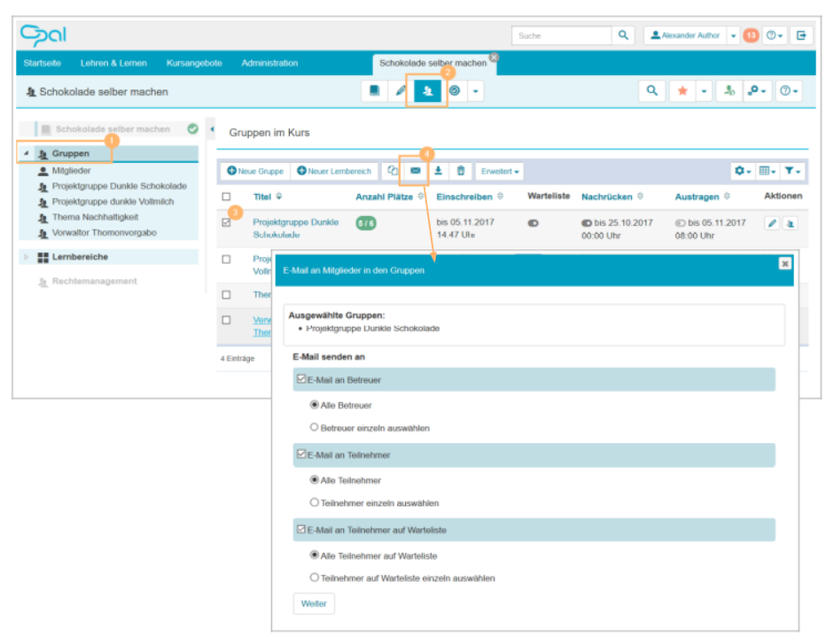Open the filter dropdown in table toolbar

point(794,171)
